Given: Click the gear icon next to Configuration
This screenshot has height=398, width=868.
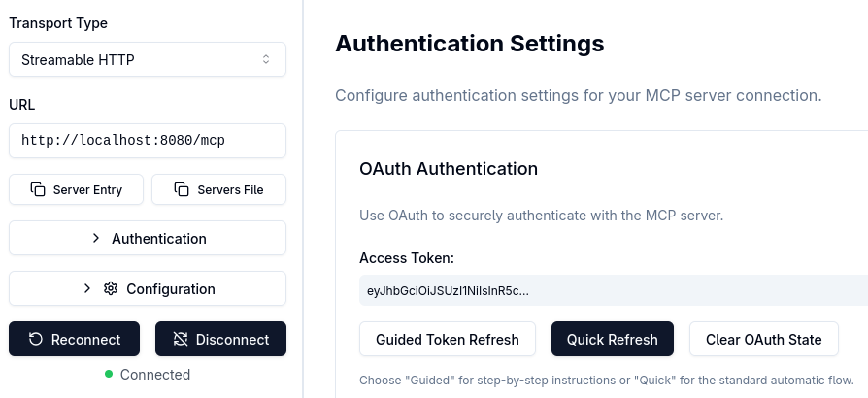Looking at the screenshot, I should click(x=111, y=288).
